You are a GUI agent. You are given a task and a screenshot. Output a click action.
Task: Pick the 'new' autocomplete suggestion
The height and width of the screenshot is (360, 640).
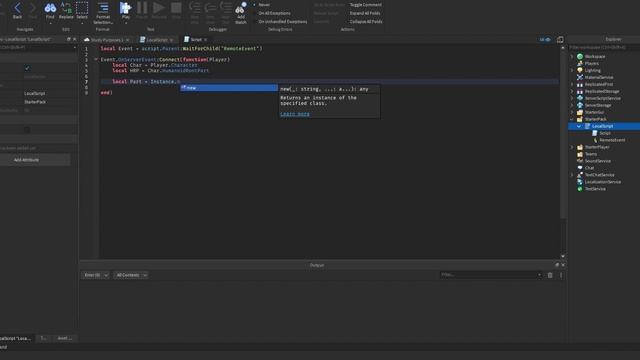[x=229, y=88]
